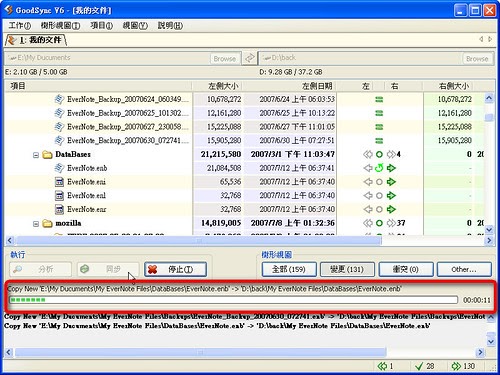
Task: Open the Other... filter button
Action: pos(464,269)
